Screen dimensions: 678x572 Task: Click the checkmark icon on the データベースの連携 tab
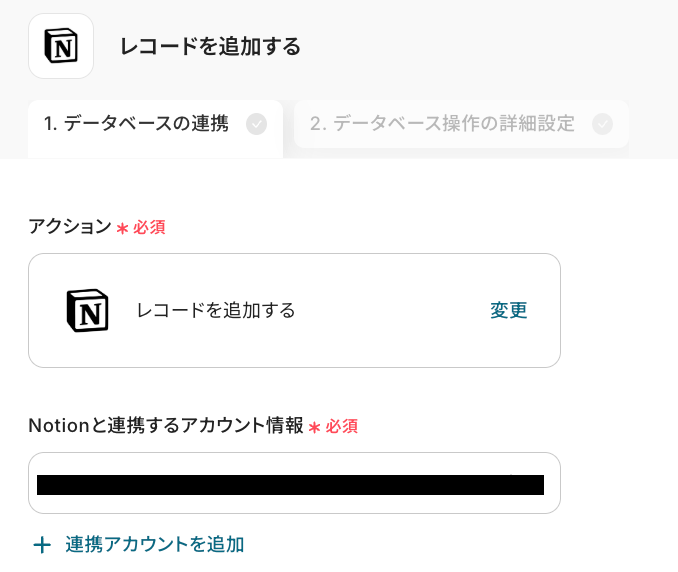(257, 124)
